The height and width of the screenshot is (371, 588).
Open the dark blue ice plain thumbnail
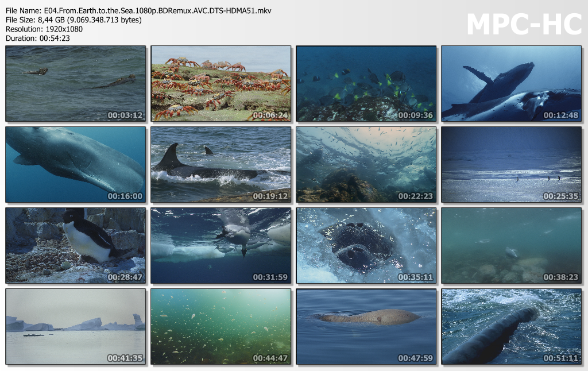click(512, 165)
